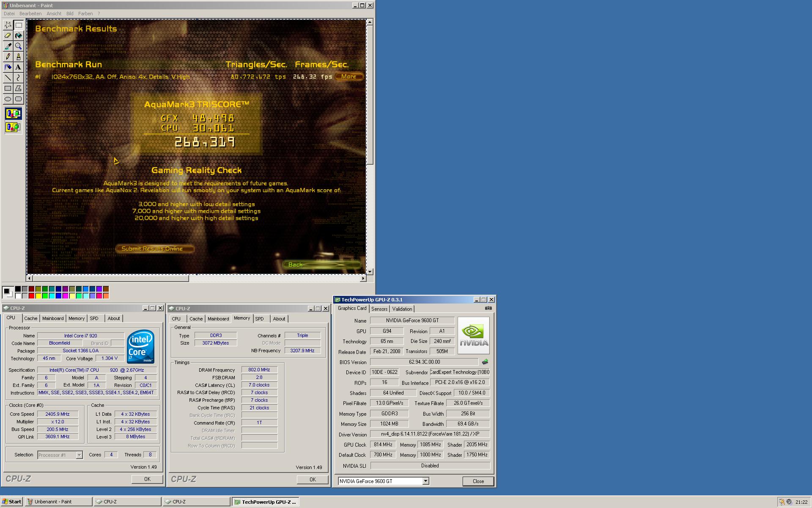Click Submit Results Online in the image
Image resolution: width=812 pixels, height=508 pixels.
(155, 249)
